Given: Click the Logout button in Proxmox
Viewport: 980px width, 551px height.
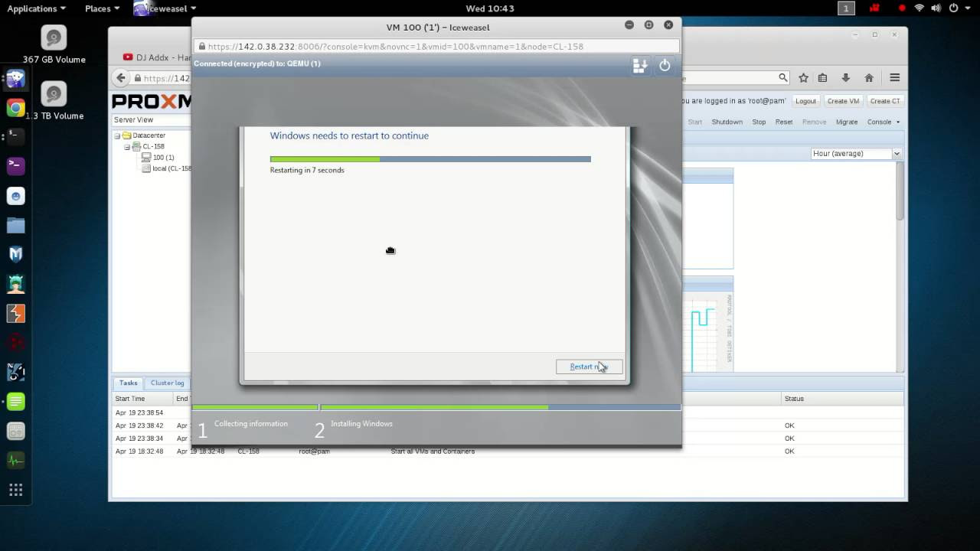Looking at the screenshot, I should pos(805,101).
